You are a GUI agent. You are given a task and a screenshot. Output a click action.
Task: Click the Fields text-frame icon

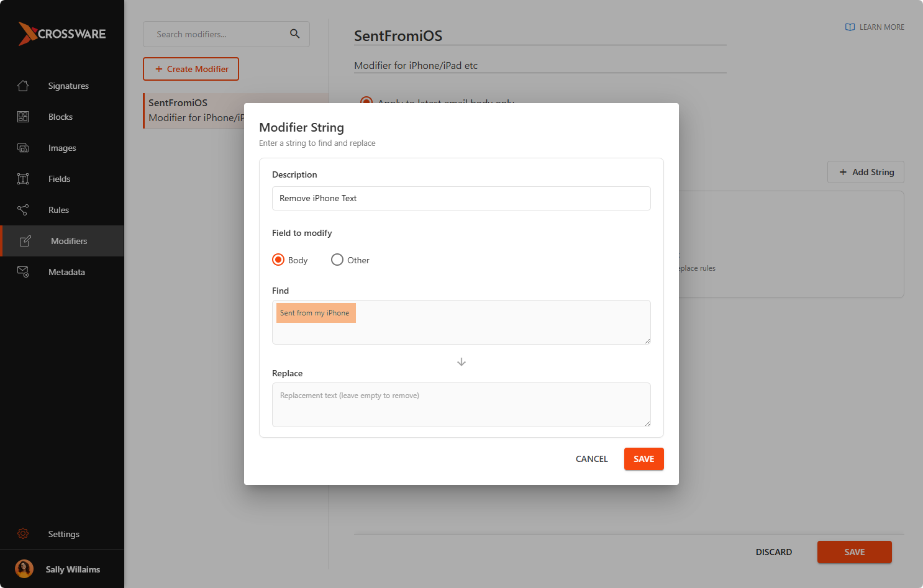pyautogui.click(x=23, y=179)
